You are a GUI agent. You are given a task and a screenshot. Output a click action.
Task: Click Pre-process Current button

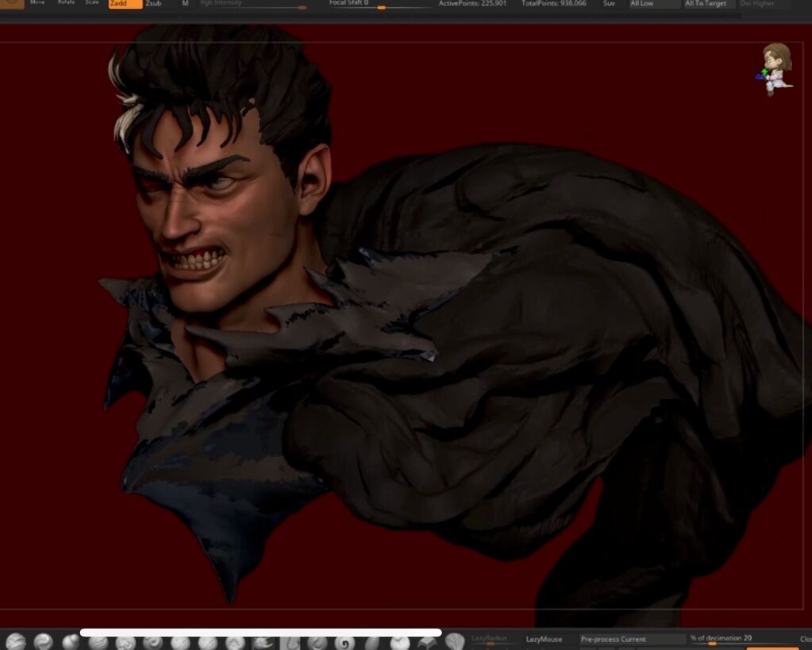[631, 640]
